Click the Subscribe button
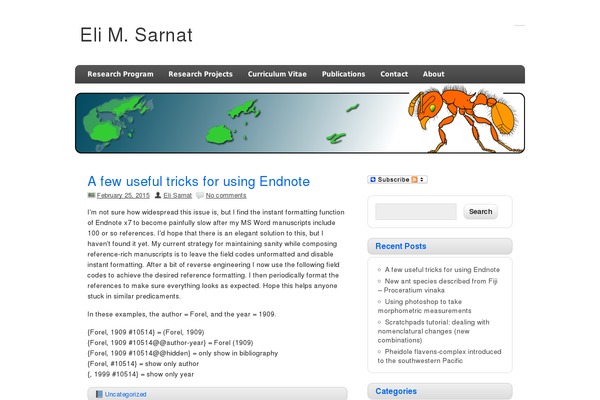Screen dimensions: 600x400 tap(397, 180)
